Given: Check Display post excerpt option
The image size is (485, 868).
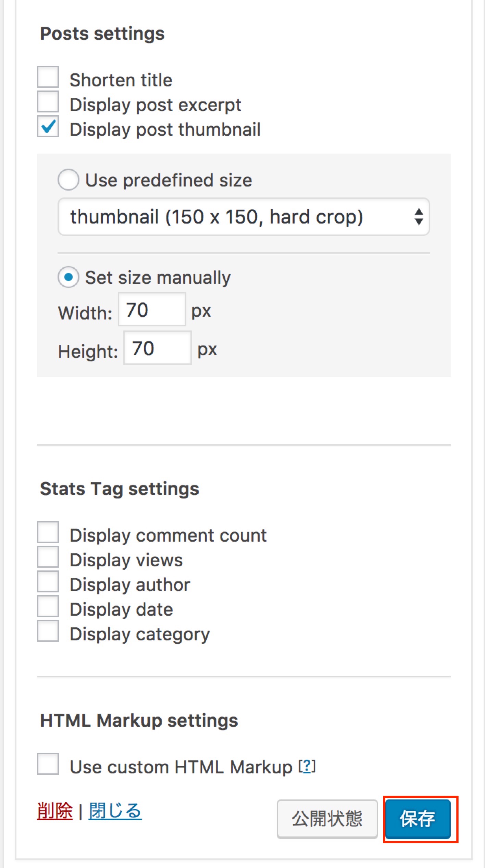Looking at the screenshot, I should tap(48, 102).
